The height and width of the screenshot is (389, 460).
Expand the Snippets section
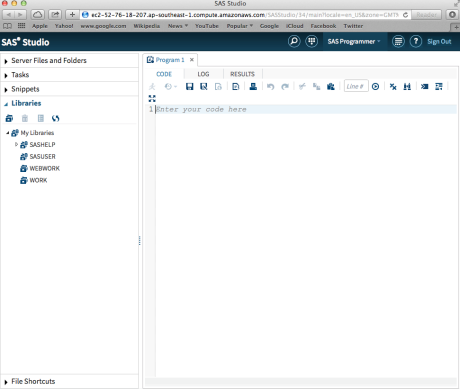(69, 89)
